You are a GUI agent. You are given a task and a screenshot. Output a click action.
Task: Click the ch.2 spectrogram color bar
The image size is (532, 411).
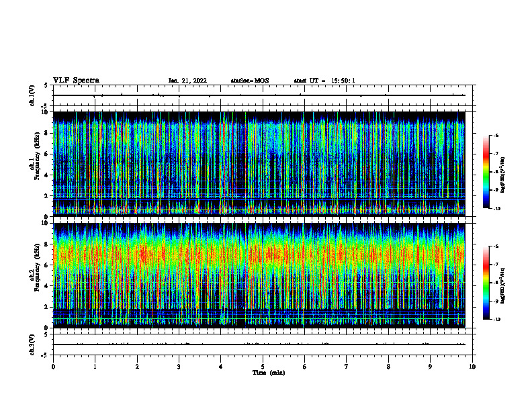(x=486, y=283)
